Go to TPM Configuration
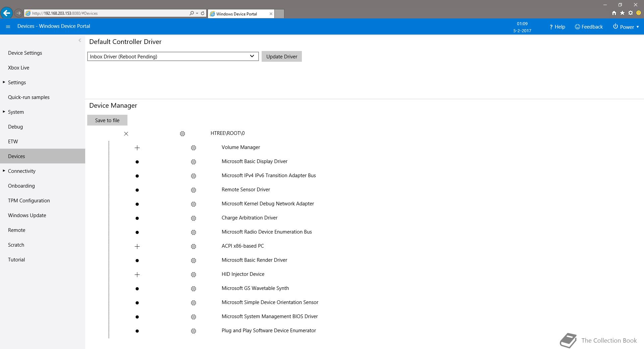 pyautogui.click(x=29, y=201)
